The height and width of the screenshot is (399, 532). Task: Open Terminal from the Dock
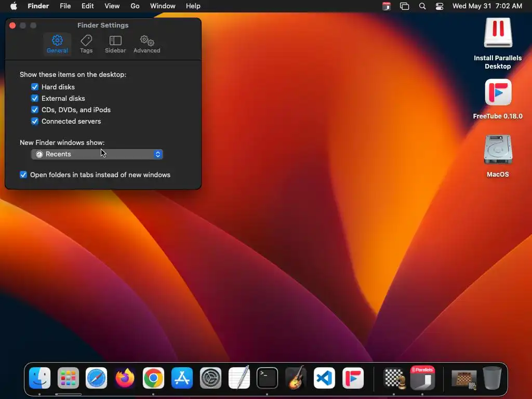[268, 378]
